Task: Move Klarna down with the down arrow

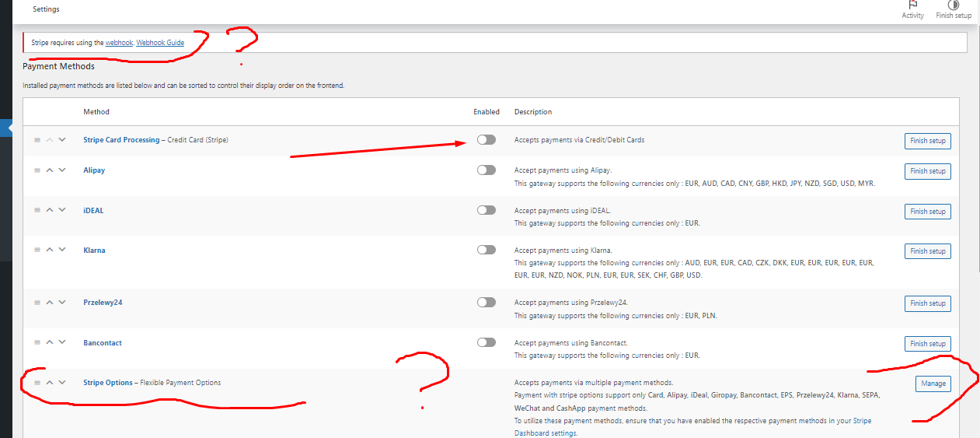Action: [62, 250]
